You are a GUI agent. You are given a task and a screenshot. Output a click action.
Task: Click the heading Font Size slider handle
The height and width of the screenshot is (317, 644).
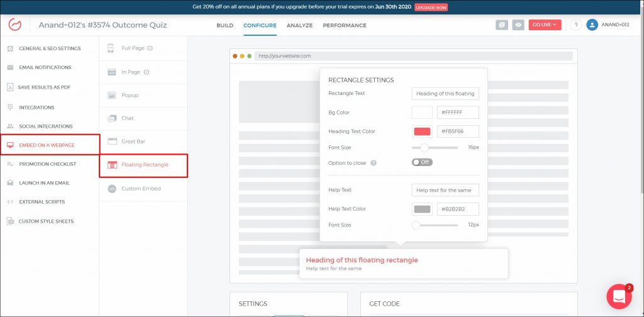point(425,148)
